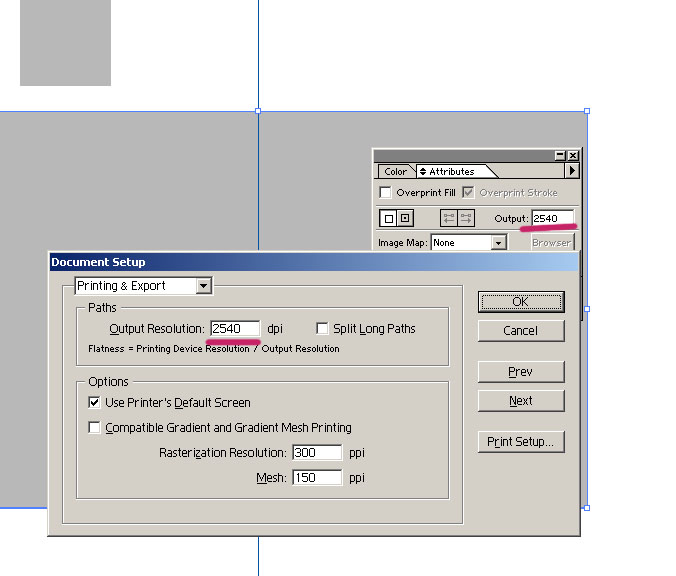Toggle Overprint Stroke checkbox
Image resolution: width=676 pixels, height=576 pixels.
[468, 192]
